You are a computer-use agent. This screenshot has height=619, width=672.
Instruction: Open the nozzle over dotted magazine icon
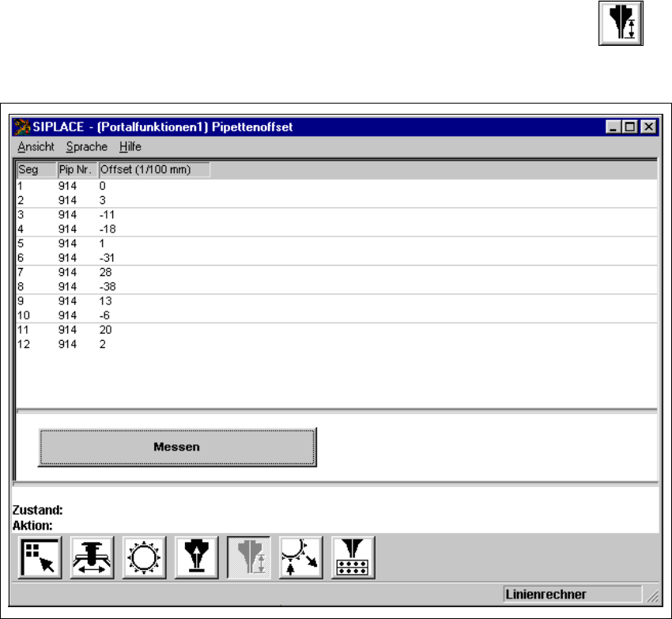click(353, 557)
